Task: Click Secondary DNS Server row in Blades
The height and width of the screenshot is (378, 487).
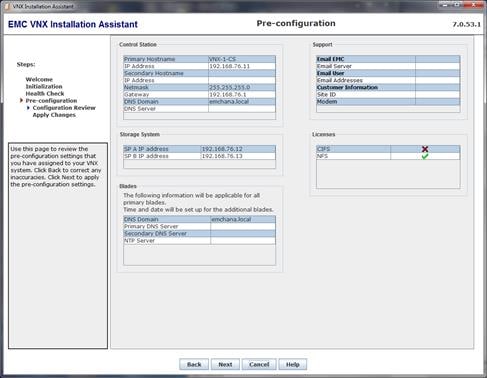Action: pos(199,233)
